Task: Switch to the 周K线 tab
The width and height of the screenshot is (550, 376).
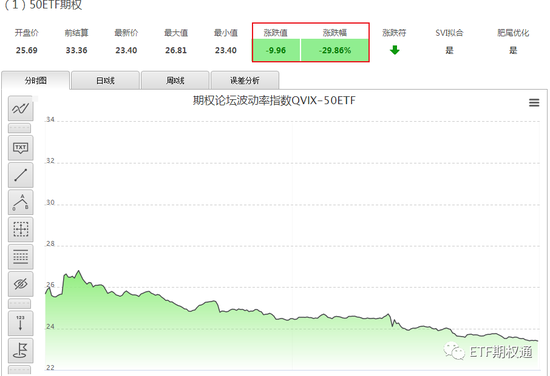Action: tap(175, 81)
